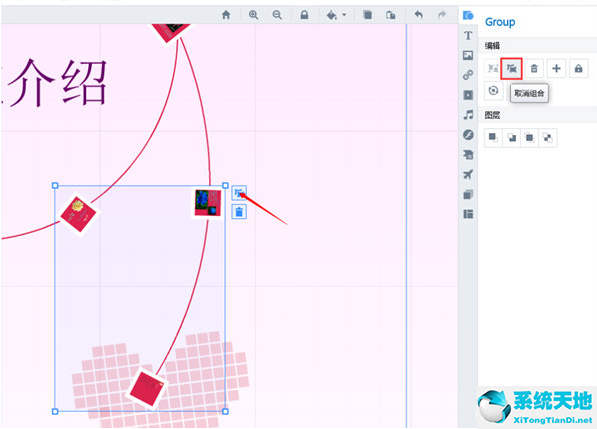Toggle the canvas lock in the top toolbar
Image resolution: width=597 pixels, height=429 pixels.
304,15
